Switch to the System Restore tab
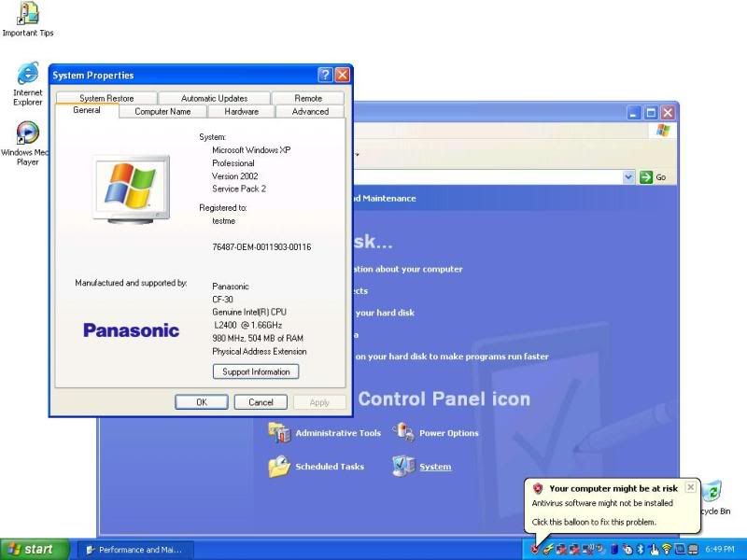The image size is (747, 560). 106,98
